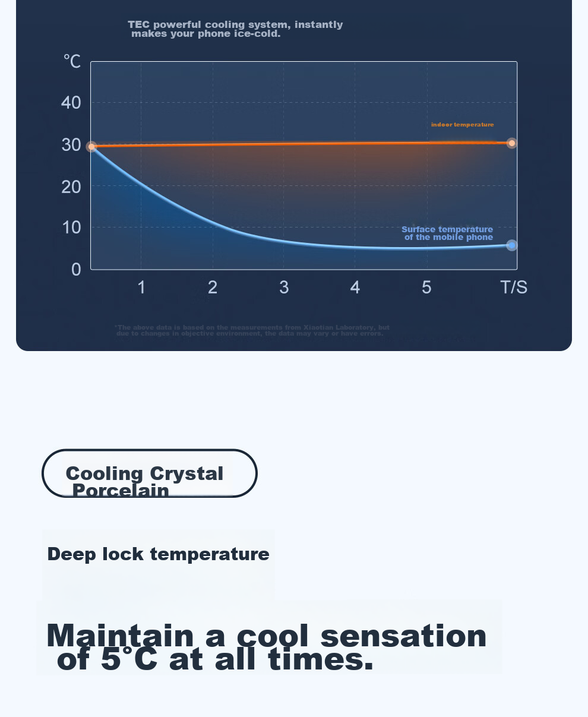Click the Cooling Crystal Porcelain pill badge
Viewport: 588px width, 717px height.
point(149,473)
